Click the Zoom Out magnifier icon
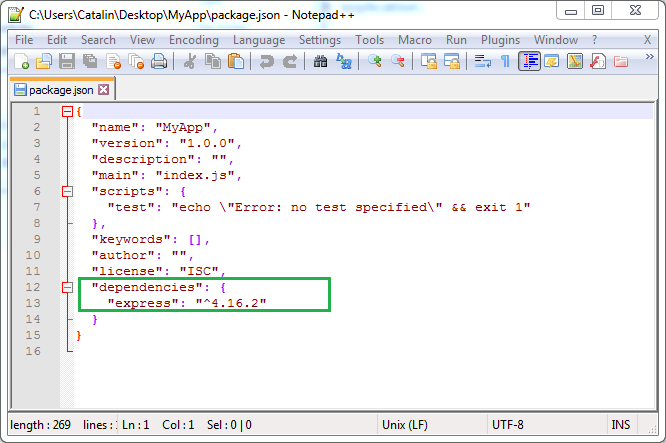666x443 pixels. point(398,61)
